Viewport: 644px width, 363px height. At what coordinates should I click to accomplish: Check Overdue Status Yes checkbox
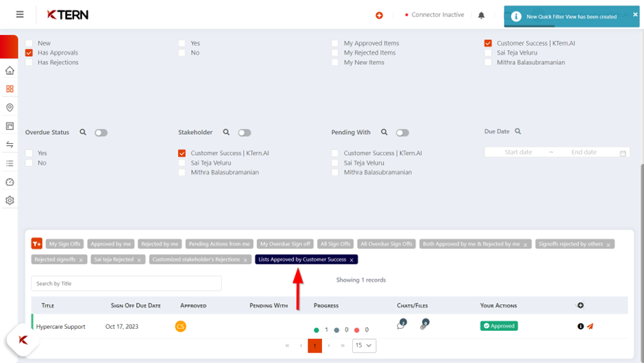pos(29,153)
